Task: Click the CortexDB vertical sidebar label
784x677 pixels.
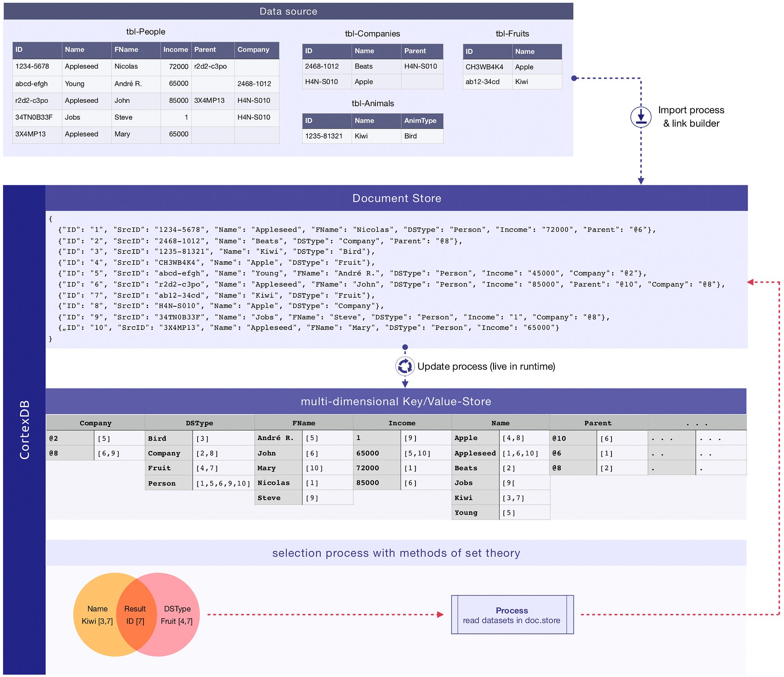Action: click(24, 429)
